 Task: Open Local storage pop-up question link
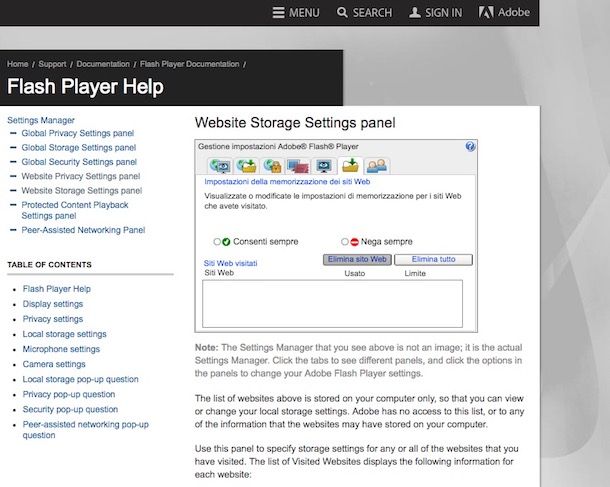pyautogui.click(x=80, y=380)
